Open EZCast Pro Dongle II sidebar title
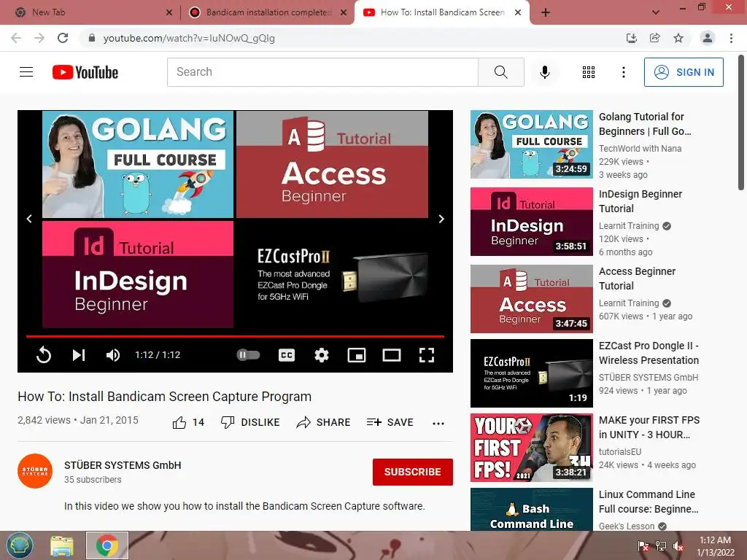747x560 pixels. [649, 353]
